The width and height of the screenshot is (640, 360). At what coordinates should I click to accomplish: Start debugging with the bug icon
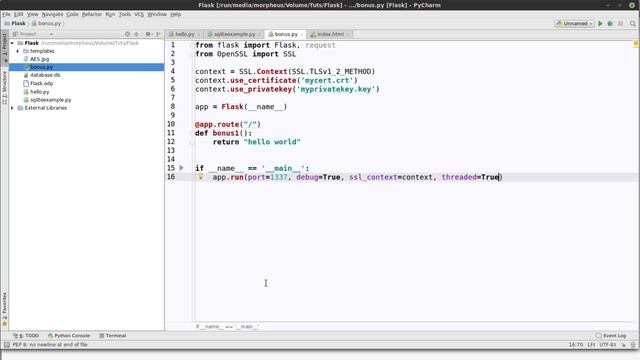coord(610,24)
